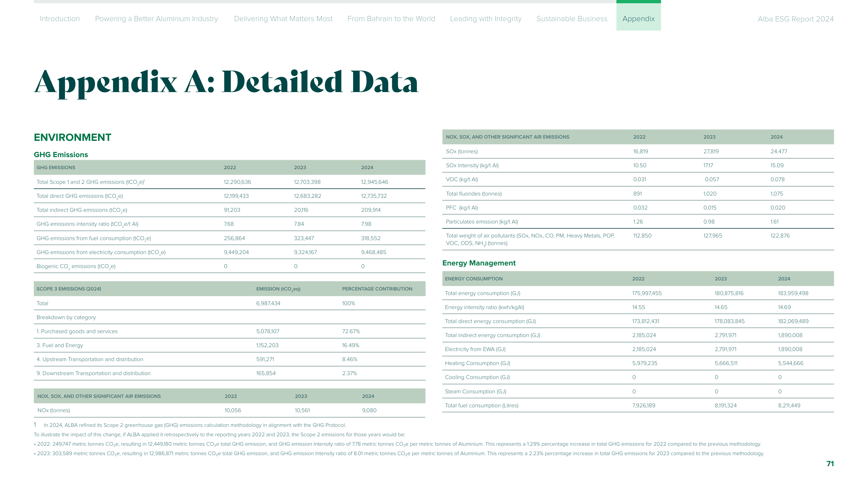
Task: Select the Total direct GHG emissions row label
Action: (79, 196)
